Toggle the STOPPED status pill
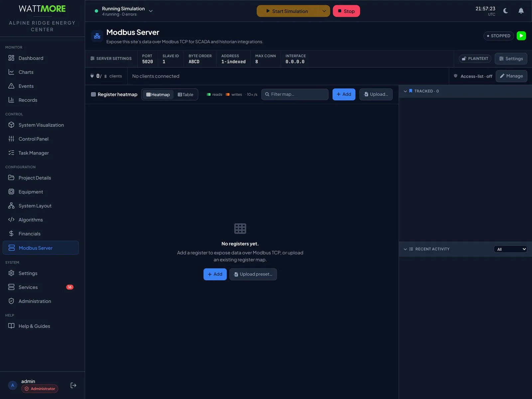 tap(498, 36)
